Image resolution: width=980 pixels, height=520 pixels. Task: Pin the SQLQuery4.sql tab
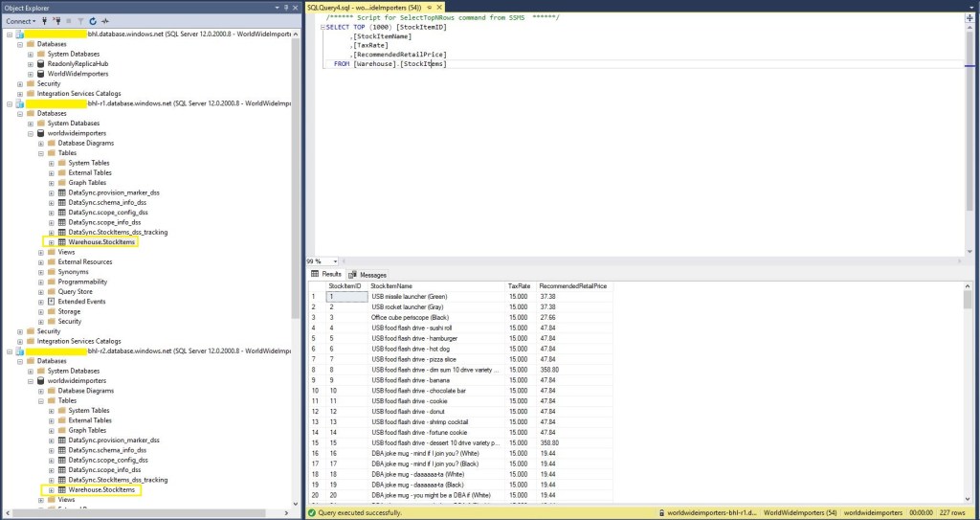pos(429,7)
